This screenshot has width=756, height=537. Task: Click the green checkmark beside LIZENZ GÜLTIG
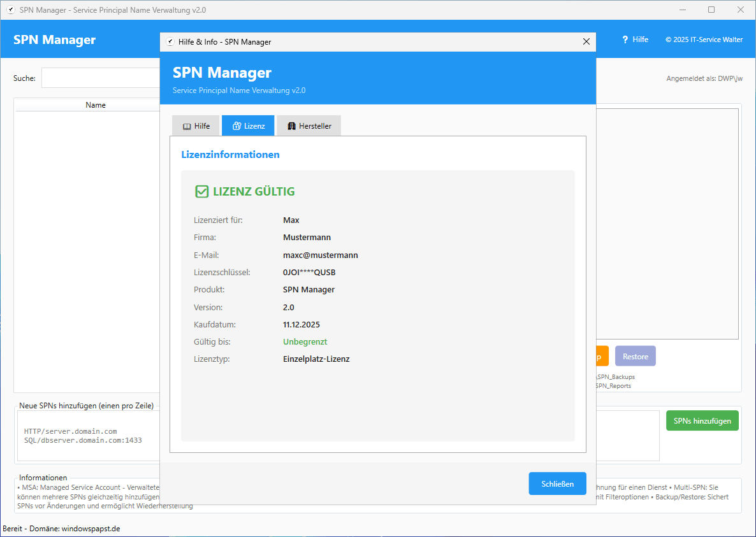(201, 192)
